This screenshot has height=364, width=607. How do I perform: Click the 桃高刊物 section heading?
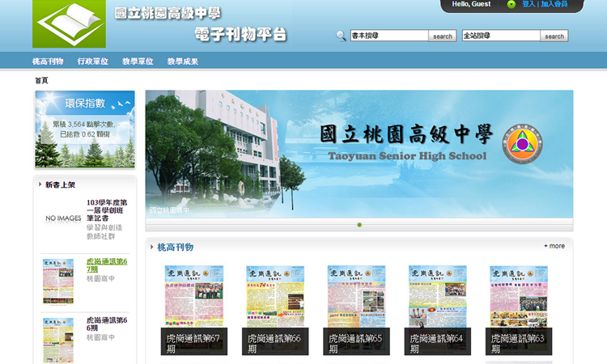tap(176, 248)
